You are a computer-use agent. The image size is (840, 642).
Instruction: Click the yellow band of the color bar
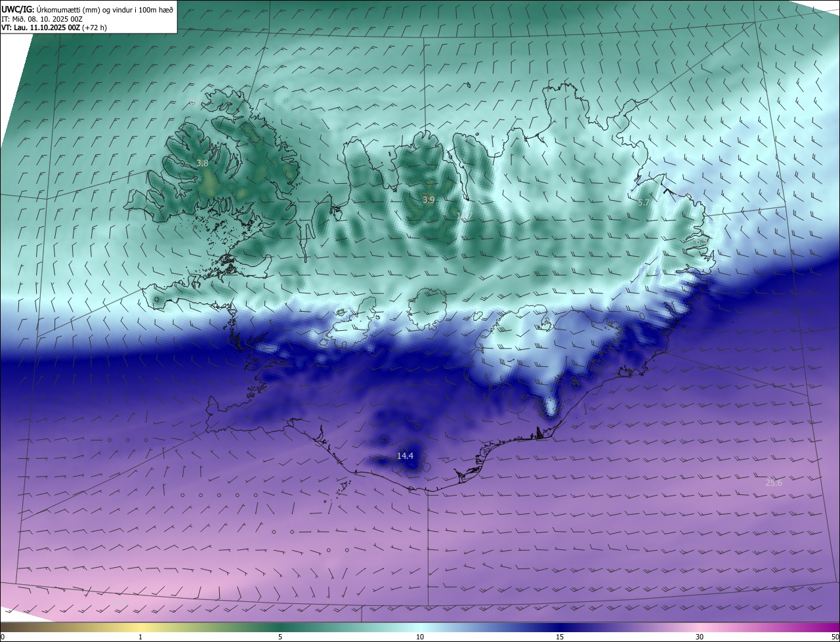pos(141,628)
